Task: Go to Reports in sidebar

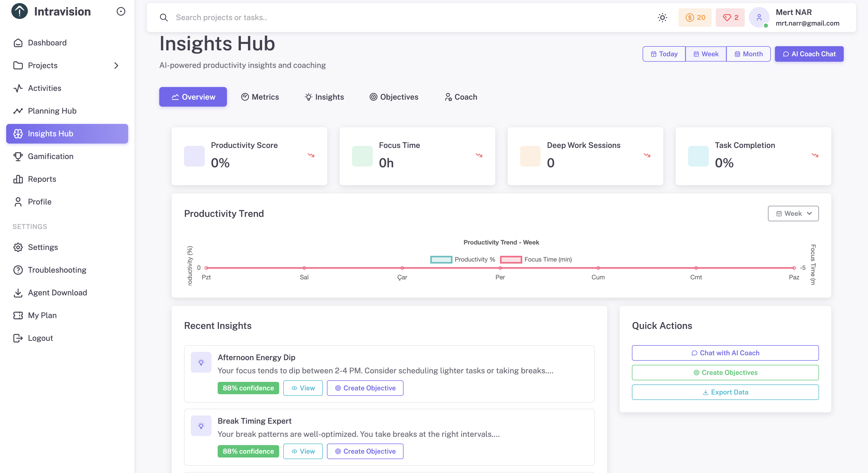Action: (x=42, y=179)
